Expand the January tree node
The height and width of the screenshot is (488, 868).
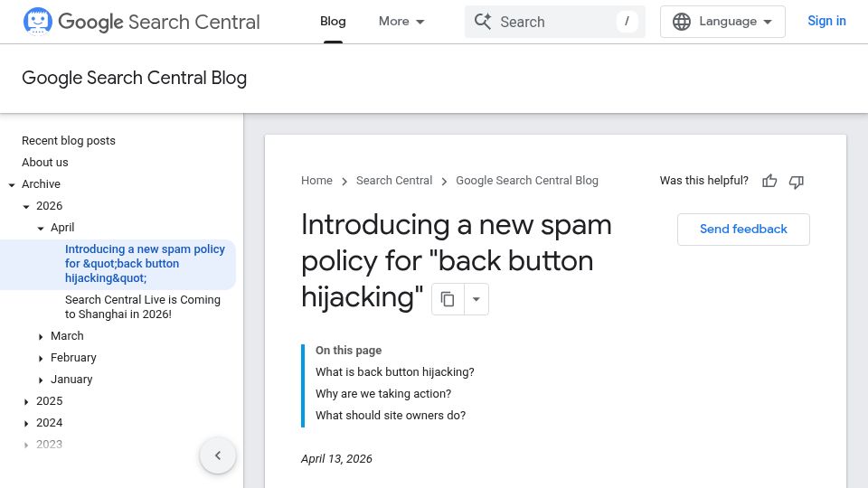pos(41,380)
